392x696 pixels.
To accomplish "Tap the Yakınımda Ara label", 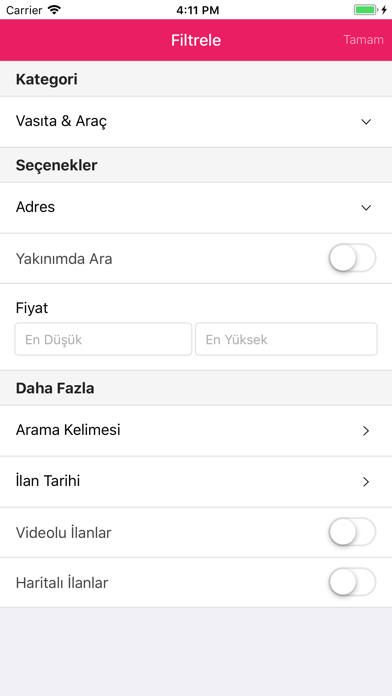I will [x=64, y=259].
